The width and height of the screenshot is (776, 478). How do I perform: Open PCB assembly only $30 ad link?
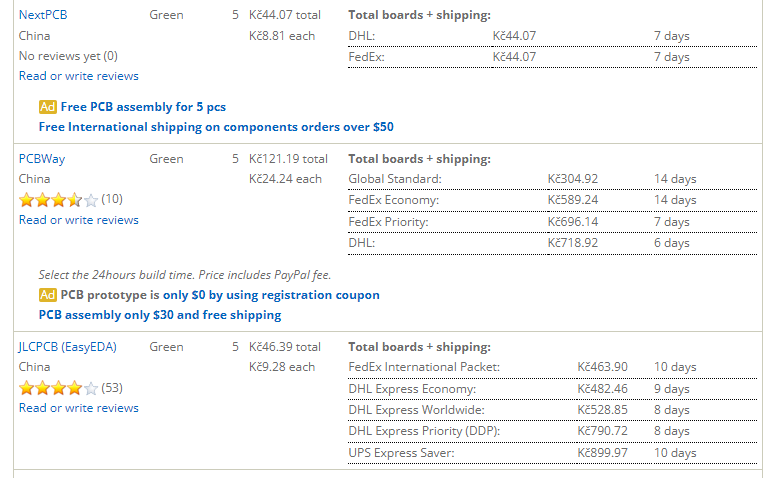pyautogui.click(x=160, y=315)
